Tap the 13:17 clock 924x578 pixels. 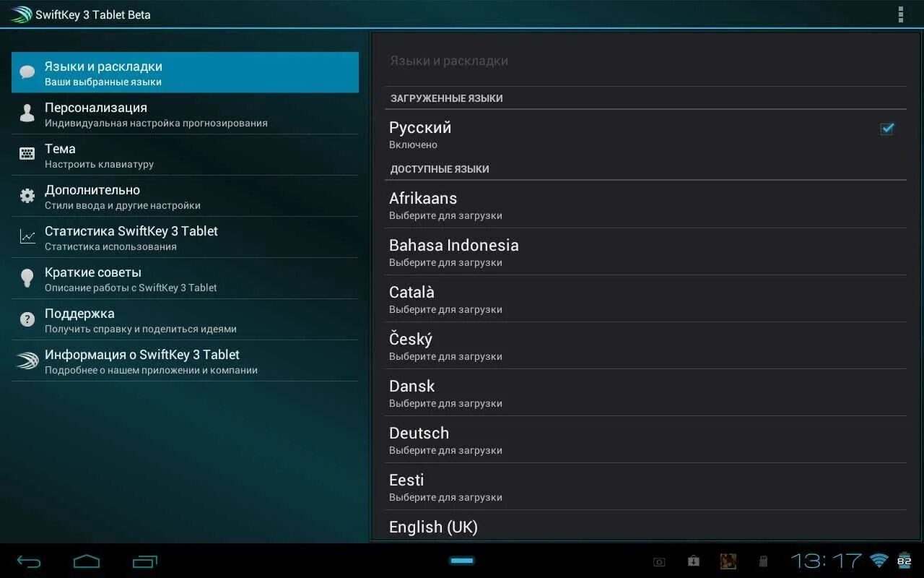click(826, 561)
